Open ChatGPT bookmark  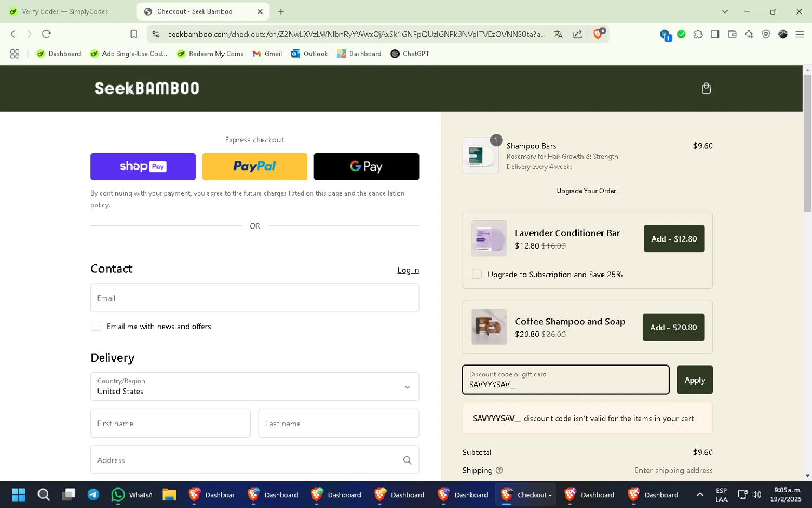pyautogui.click(x=410, y=54)
